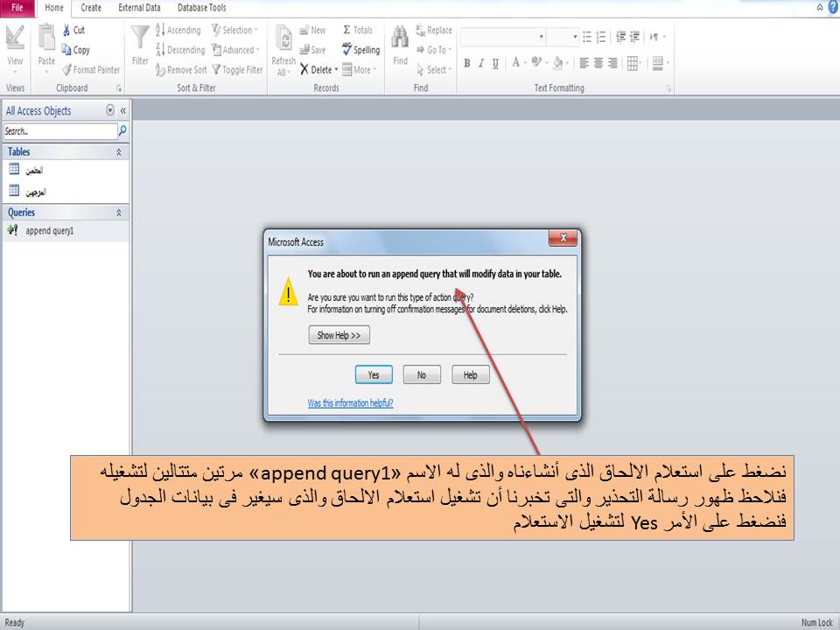
Task: Click the Toggle Filter button
Action: point(237,70)
